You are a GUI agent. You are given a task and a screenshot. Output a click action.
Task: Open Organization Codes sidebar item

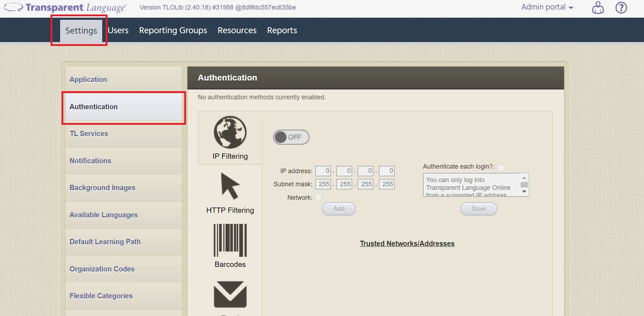click(124, 269)
